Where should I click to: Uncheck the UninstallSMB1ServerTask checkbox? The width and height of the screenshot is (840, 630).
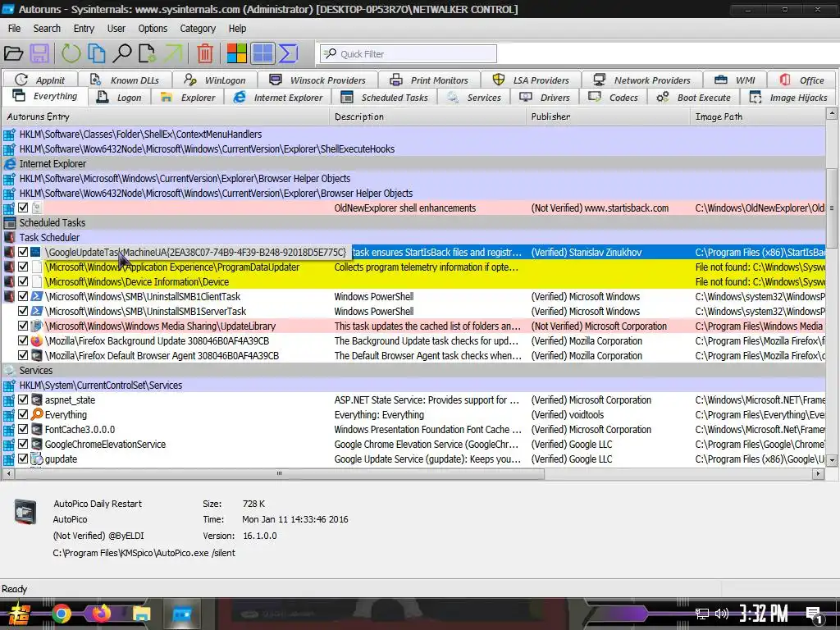click(23, 311)
